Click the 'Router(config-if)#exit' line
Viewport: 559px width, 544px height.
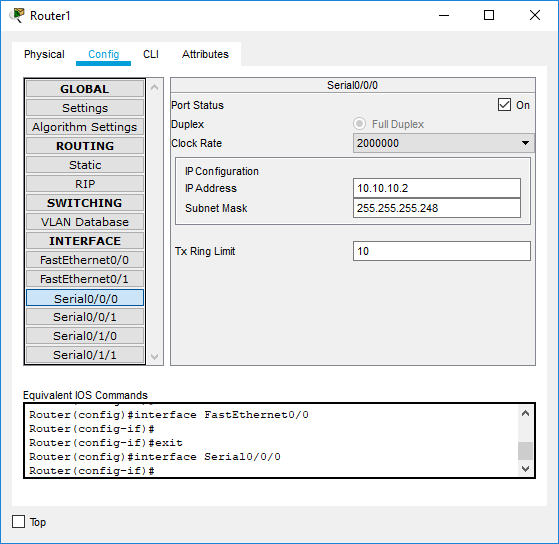(x=106, y=443)
